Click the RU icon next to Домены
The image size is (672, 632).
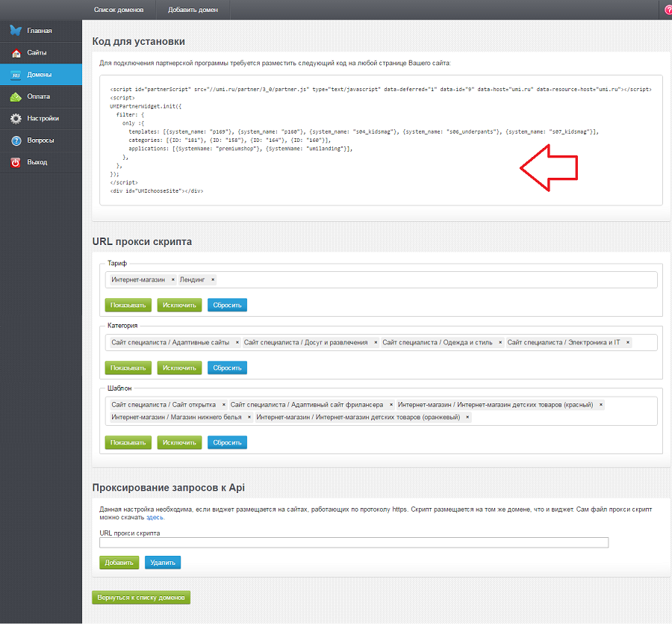pos(16,75)
